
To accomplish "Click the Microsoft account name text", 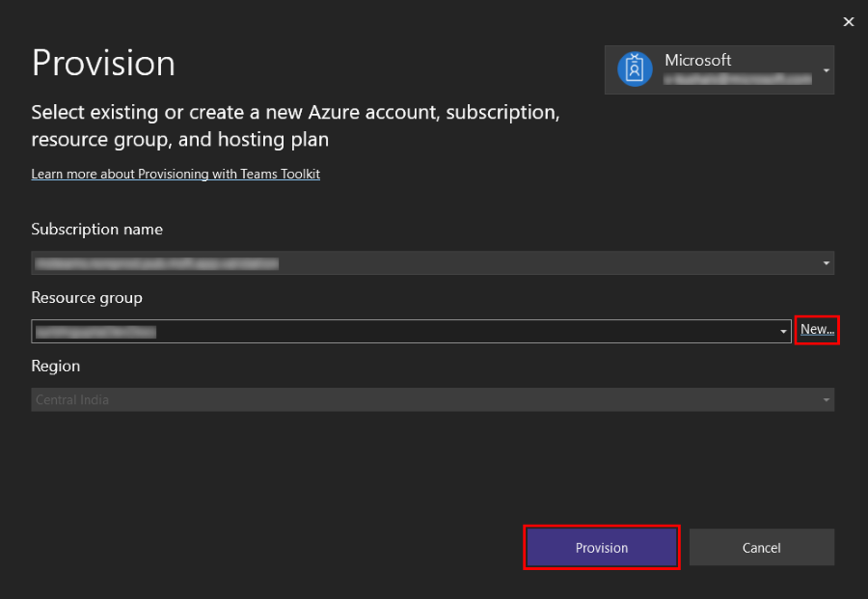I will coord(698,60).
